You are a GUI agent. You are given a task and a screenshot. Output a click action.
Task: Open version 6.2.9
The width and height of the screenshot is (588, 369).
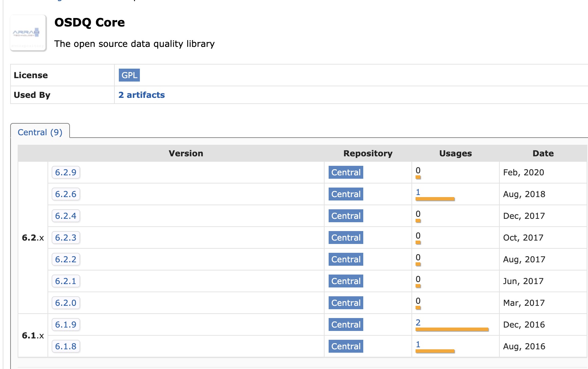click(66, 172)
